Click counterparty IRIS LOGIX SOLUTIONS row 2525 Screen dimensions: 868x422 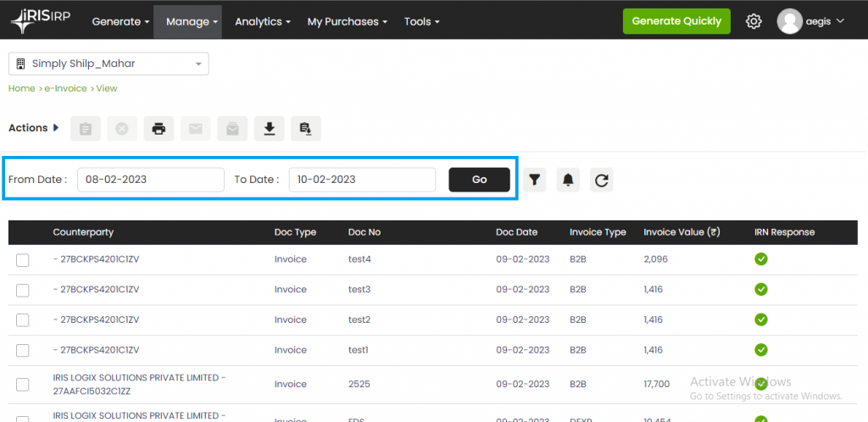click(x=140, y=385)
